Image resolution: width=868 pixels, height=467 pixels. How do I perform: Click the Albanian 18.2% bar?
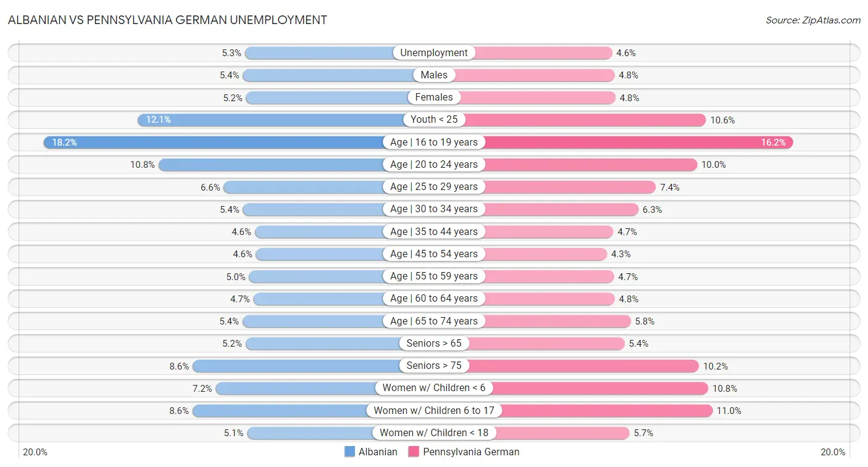coord(216,143)
